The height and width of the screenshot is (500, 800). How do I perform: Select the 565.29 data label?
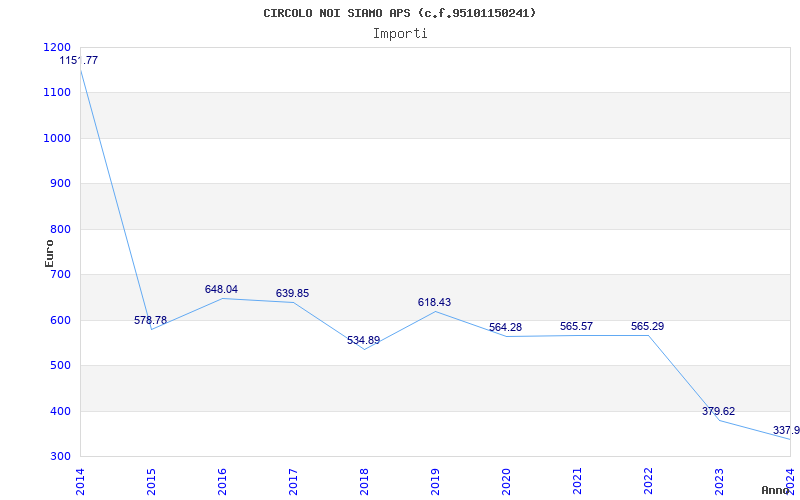point(647,326)
